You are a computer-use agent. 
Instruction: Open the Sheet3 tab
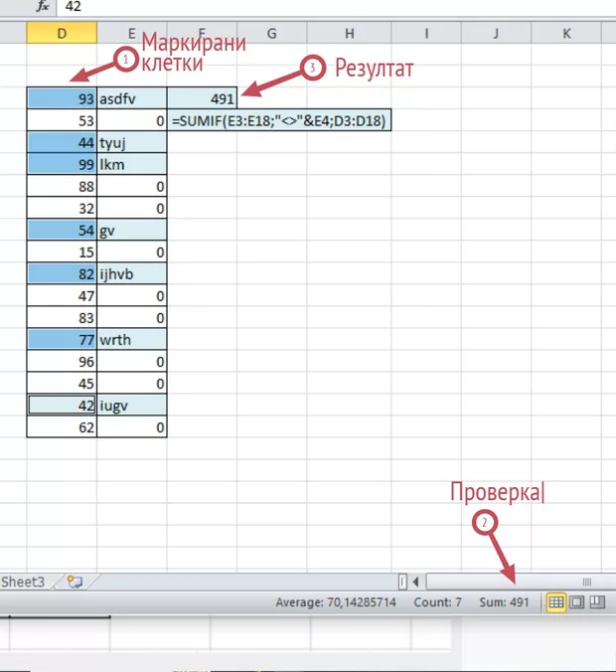[x=23, y=582]
